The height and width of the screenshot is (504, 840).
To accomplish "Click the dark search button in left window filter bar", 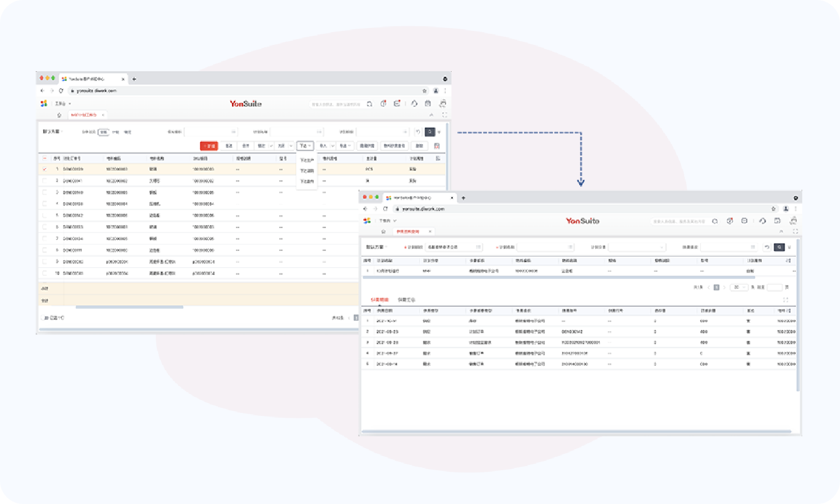I will [429, 132].
